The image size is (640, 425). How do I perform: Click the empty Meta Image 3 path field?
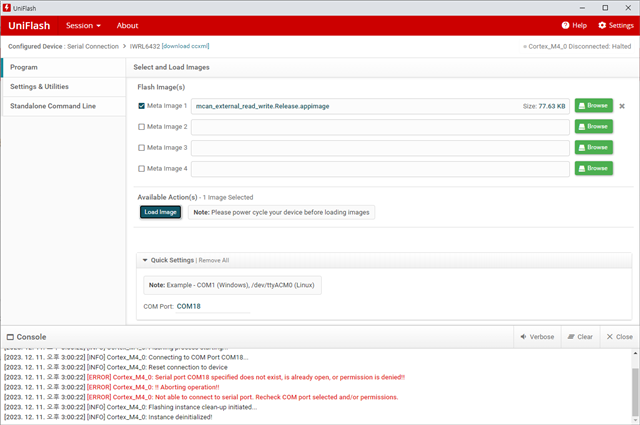(380, 148)
